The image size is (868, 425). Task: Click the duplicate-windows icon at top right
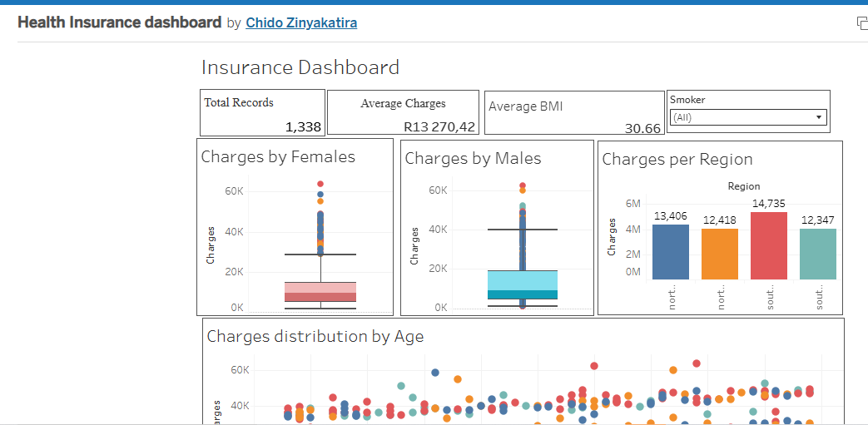862,23
